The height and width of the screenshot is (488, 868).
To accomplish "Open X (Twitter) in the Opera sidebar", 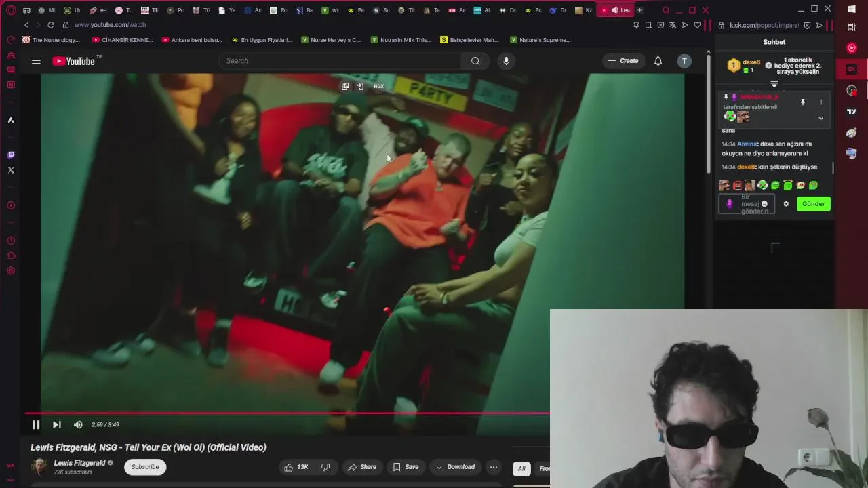I will click(x=11, y=170).
